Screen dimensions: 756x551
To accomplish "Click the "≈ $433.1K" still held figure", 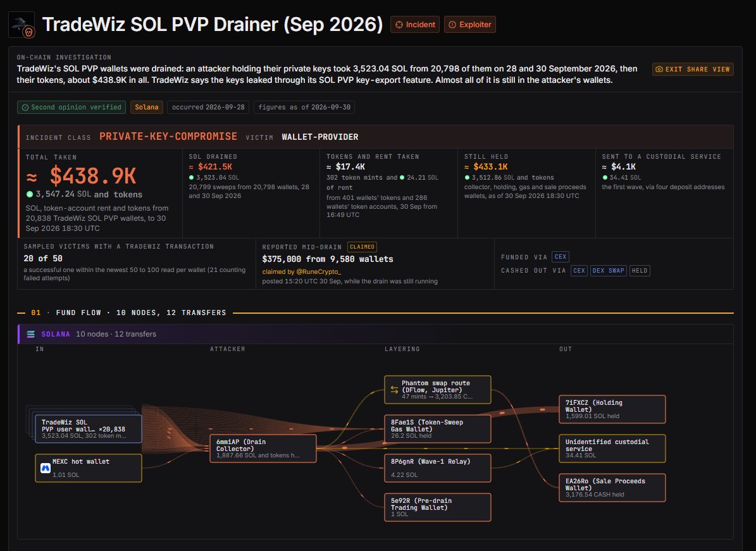I will [x=486, y=167].
